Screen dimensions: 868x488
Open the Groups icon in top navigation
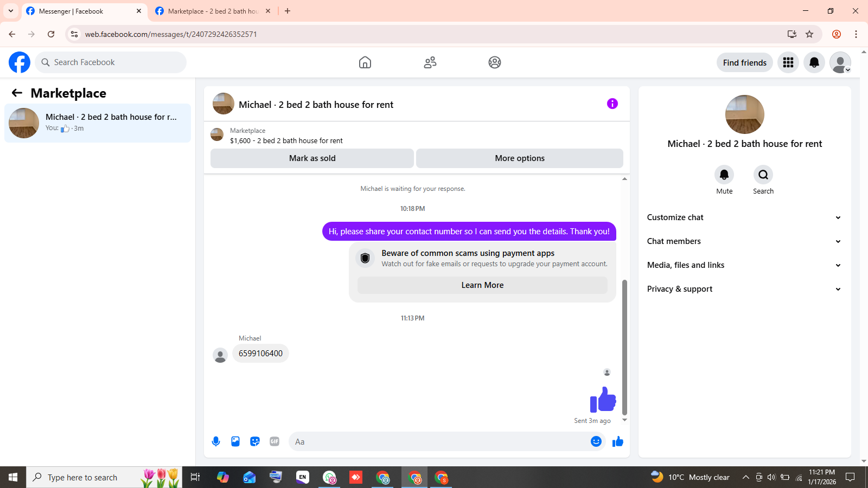(x=495, y=62)
